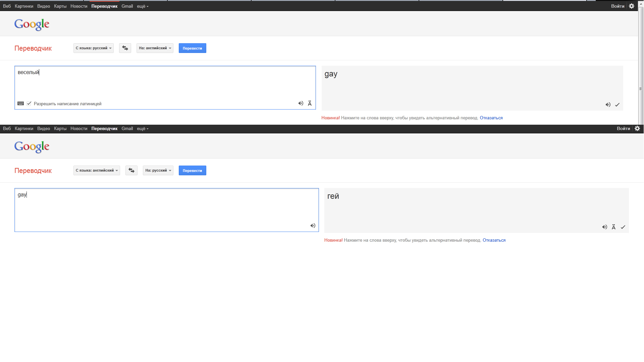
Task: Swap languages in the Russian-to-English translator
Action: (x=125, y=48)
